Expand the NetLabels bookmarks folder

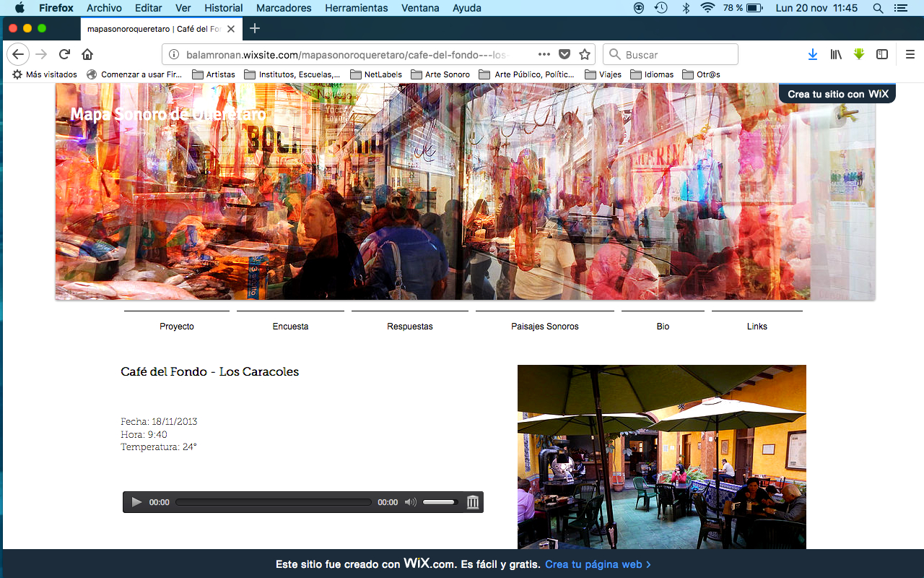(x=376, y=74)
